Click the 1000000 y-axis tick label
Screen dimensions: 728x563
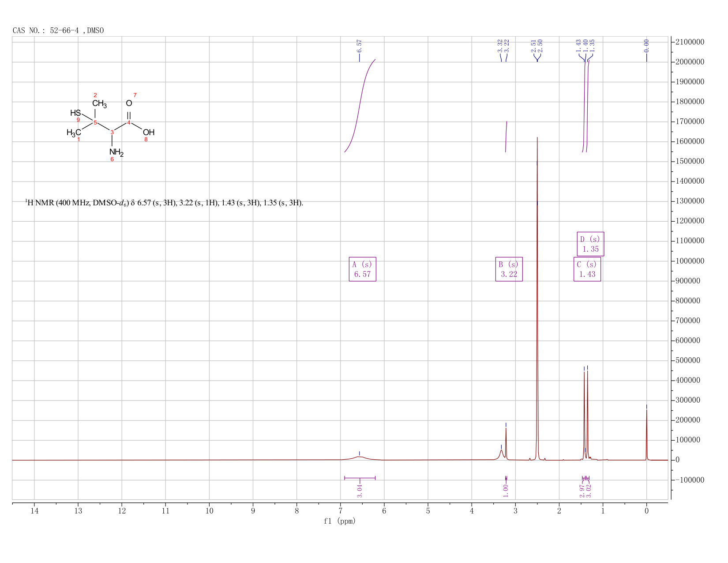[690, 261]
